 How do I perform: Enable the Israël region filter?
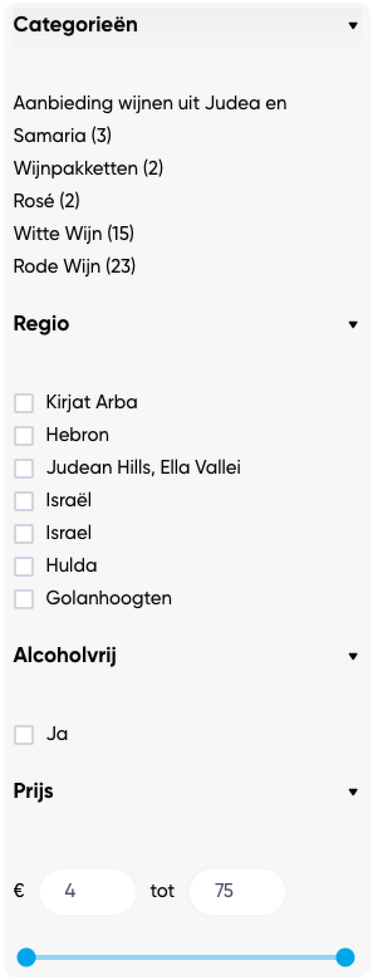pos(24,501)
